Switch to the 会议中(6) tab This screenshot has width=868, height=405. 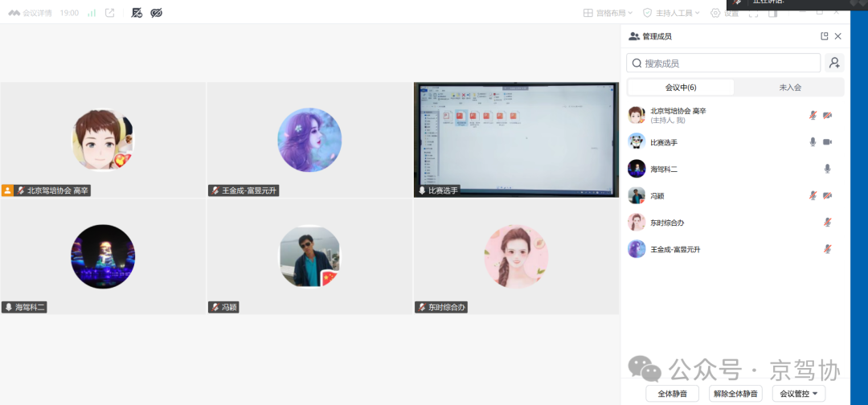681,88
